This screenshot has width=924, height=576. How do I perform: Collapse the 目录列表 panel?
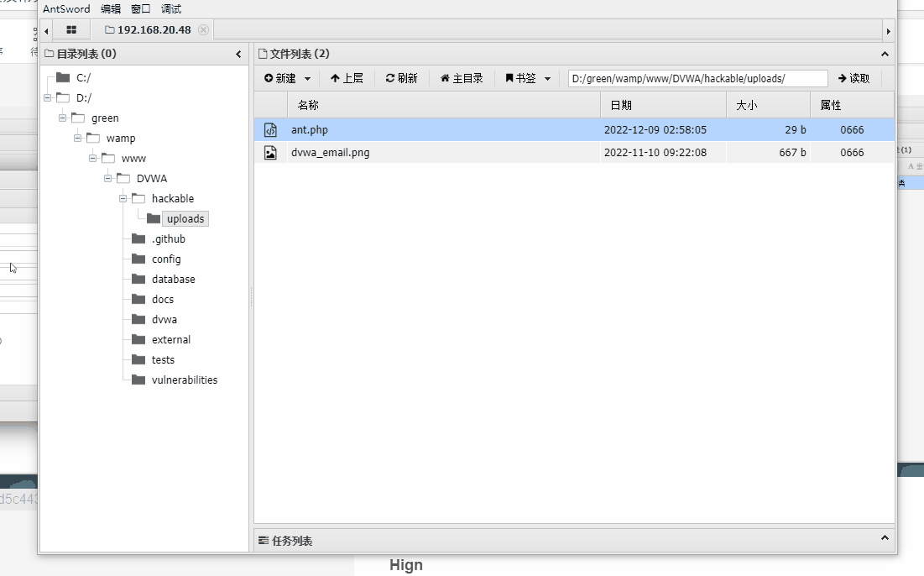click(238, 55)
